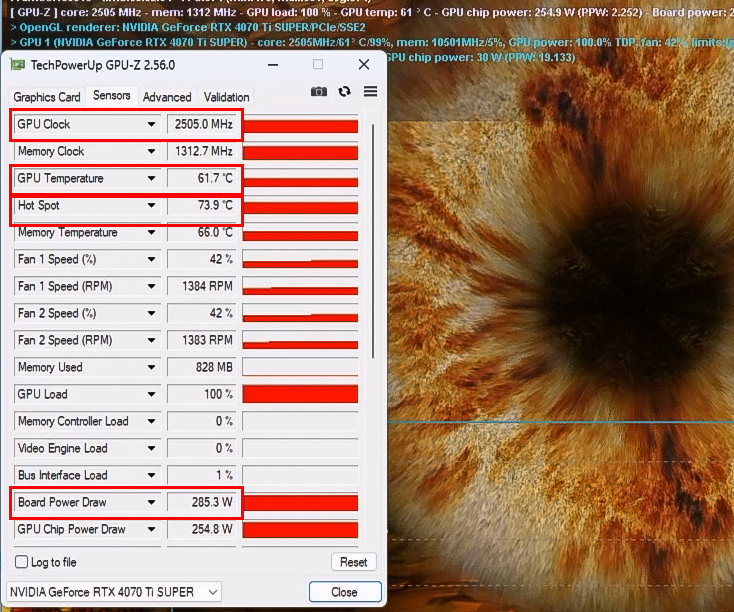Open the Advanced tab

pos(167,97)
